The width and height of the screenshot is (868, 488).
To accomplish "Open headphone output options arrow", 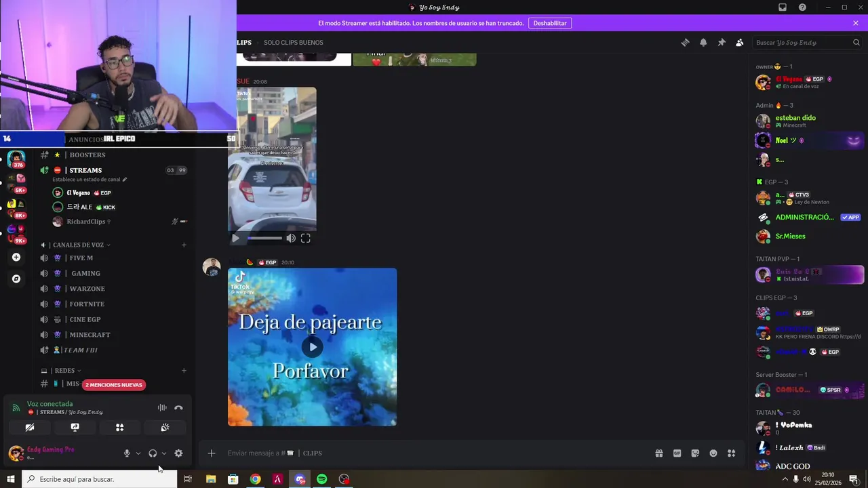I will (164, 453).
